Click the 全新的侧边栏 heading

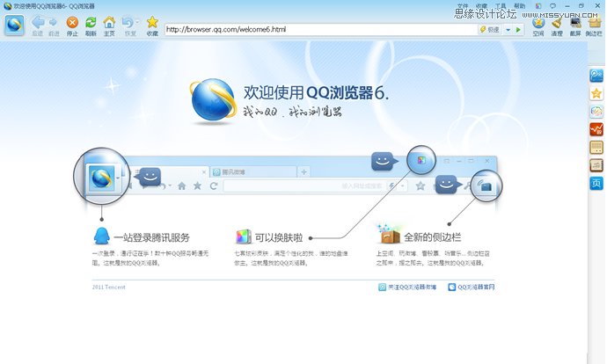[433, 237]
